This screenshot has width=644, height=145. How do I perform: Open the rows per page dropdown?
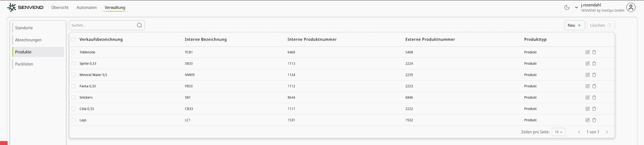coord(558,132)
